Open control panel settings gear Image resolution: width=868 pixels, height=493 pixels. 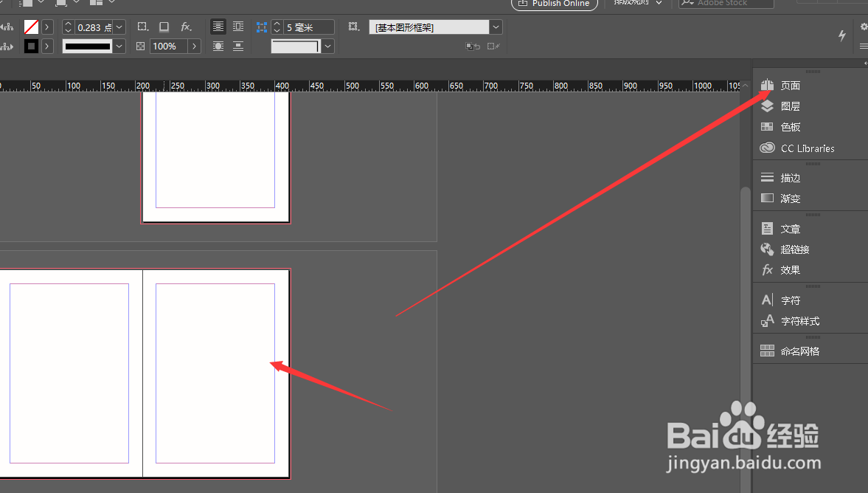coord(864,27)
